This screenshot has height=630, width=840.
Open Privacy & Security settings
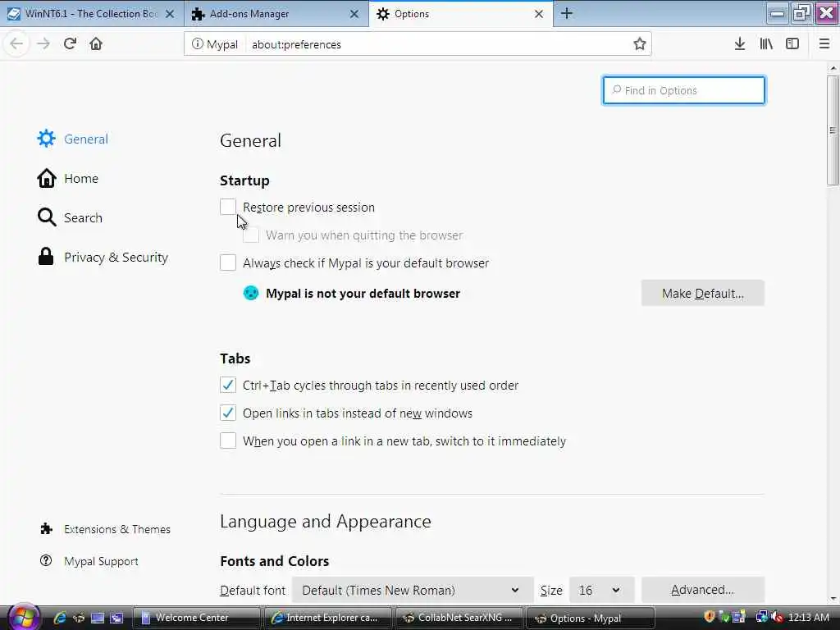103,257
